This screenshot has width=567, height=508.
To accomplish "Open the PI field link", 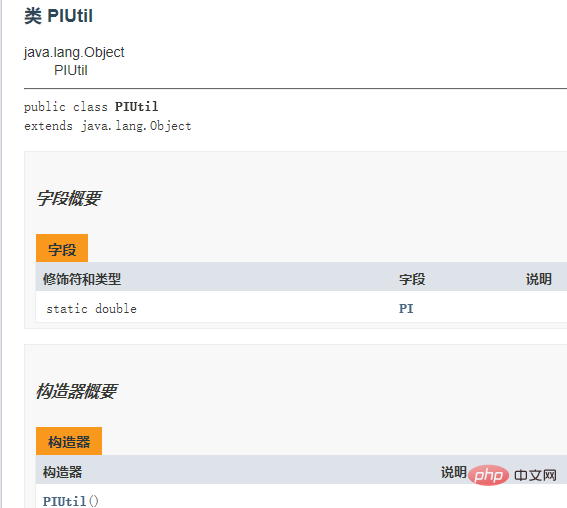I will click(x=406, y=308).
